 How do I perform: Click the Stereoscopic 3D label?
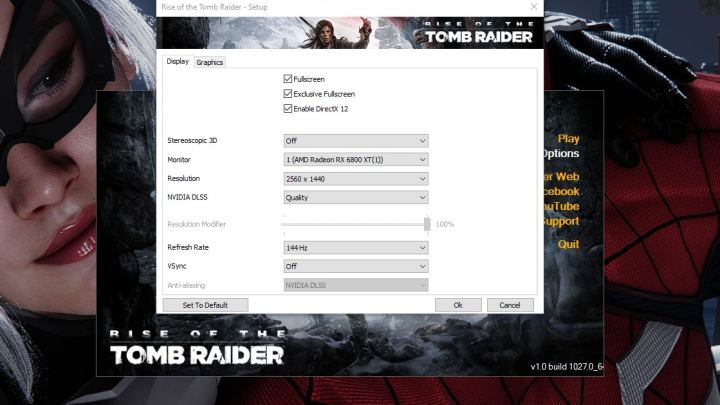point(192,141)
